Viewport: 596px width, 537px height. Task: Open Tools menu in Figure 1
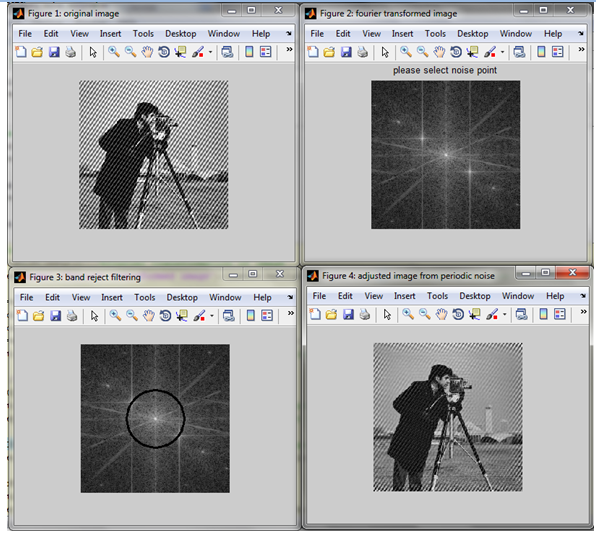point(143,34)
